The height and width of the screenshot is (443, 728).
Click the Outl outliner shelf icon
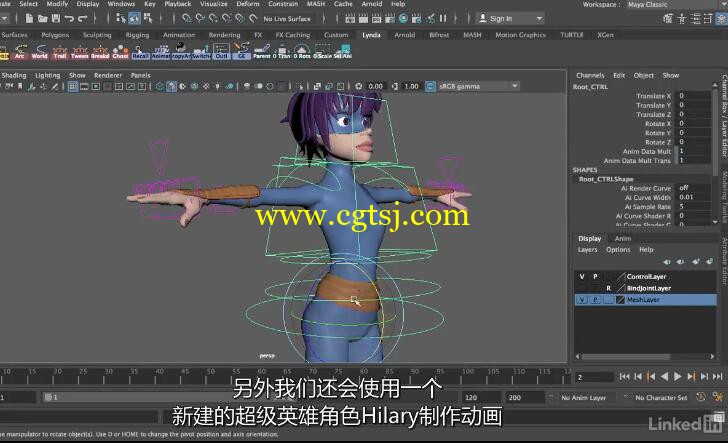tap(221, 51)
